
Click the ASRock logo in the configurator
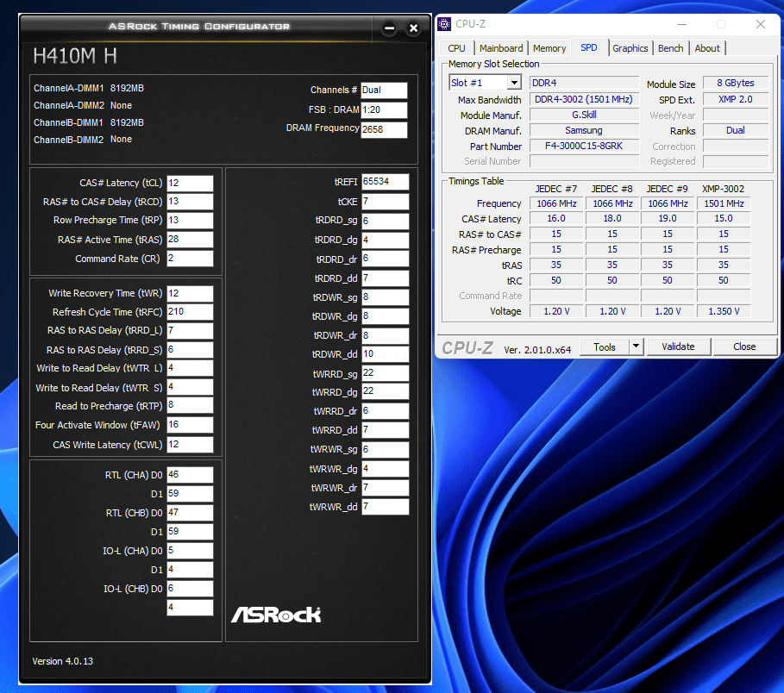(276, 615)
